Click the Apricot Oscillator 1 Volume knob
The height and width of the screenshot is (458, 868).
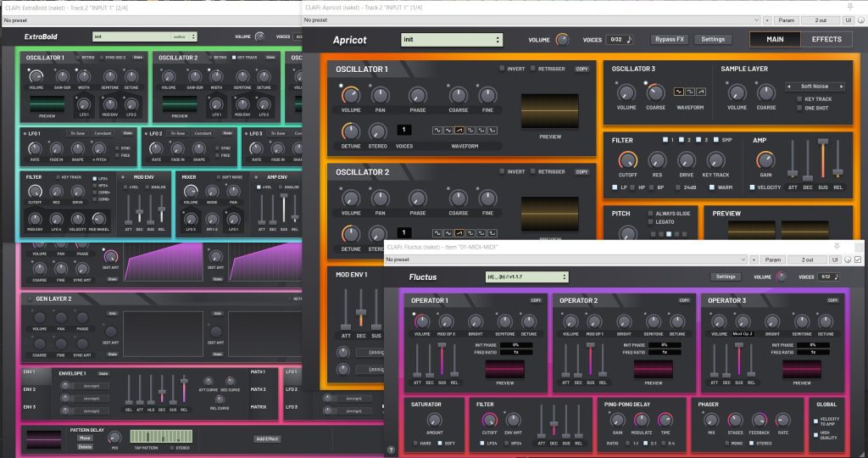pos(350,95)
